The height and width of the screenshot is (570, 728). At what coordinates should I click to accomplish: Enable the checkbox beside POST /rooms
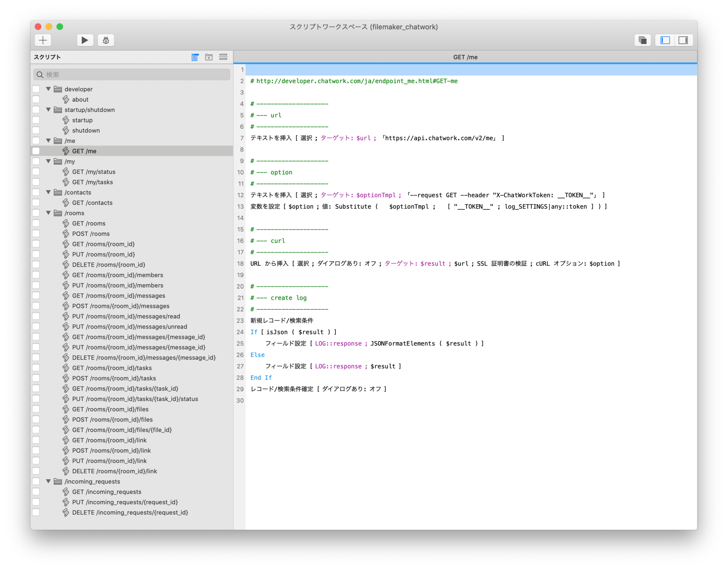(36, 234)
